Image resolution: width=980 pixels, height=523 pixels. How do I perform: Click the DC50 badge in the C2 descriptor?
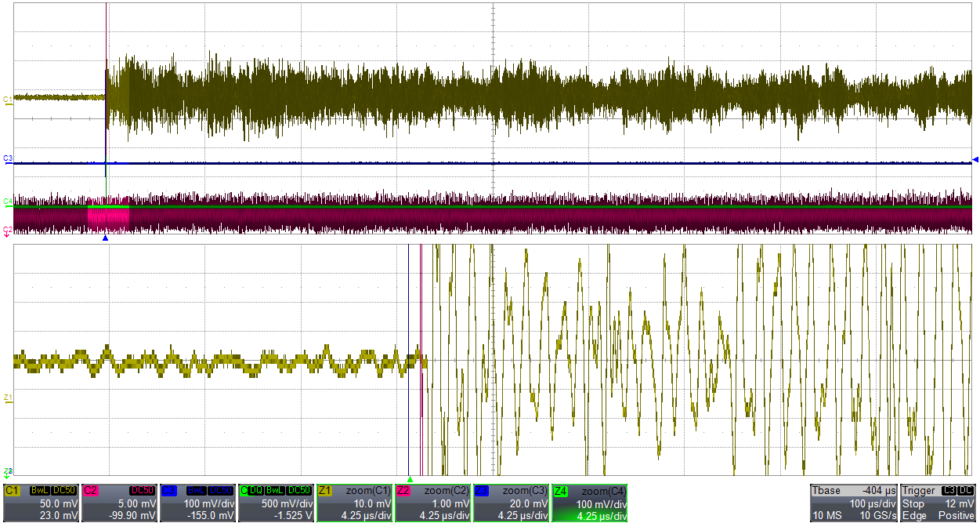pyautogui.click(x=142, y=490)
